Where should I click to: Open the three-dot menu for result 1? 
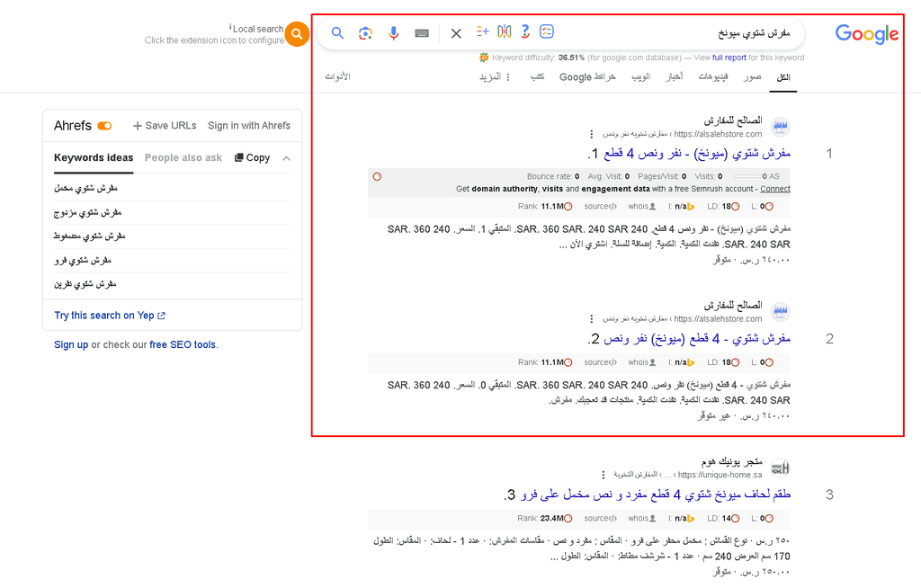click(x=592, y=134)
